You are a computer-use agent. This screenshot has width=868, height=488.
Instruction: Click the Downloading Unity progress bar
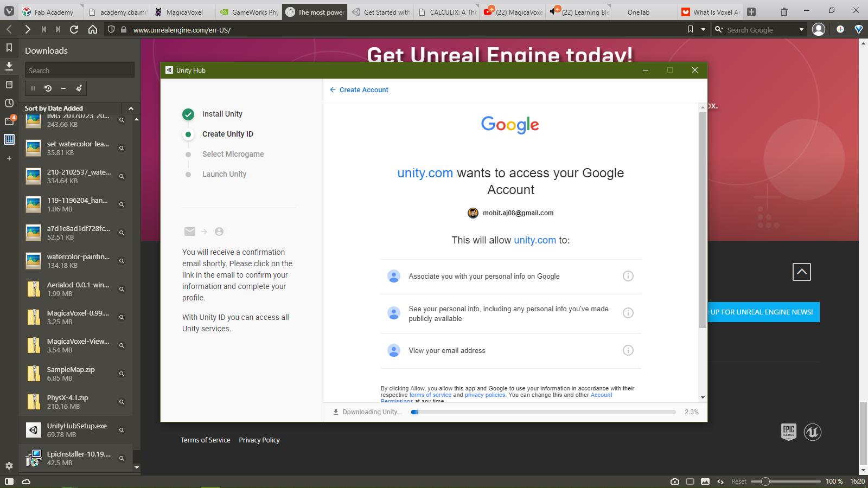pyautogui.click(x=543, y=412)
